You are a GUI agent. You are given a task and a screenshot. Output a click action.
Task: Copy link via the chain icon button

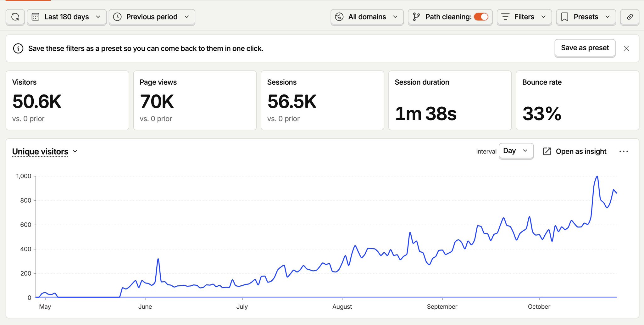(630, 17)
